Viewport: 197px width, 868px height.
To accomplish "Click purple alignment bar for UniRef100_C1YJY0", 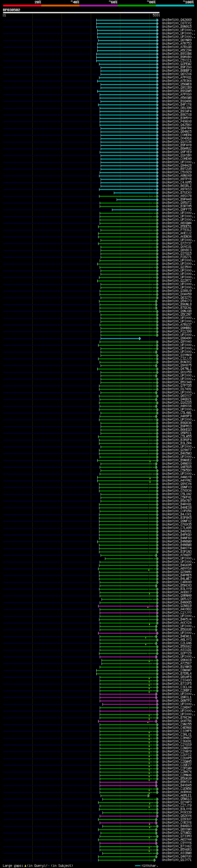I will [x=129, y=612].
